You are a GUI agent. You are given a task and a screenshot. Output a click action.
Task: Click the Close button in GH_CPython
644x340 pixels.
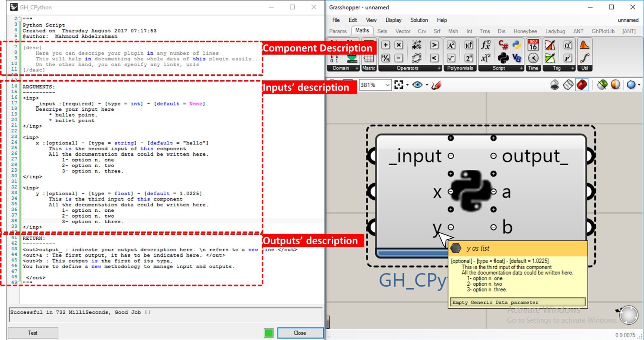(x=300, y=333)
